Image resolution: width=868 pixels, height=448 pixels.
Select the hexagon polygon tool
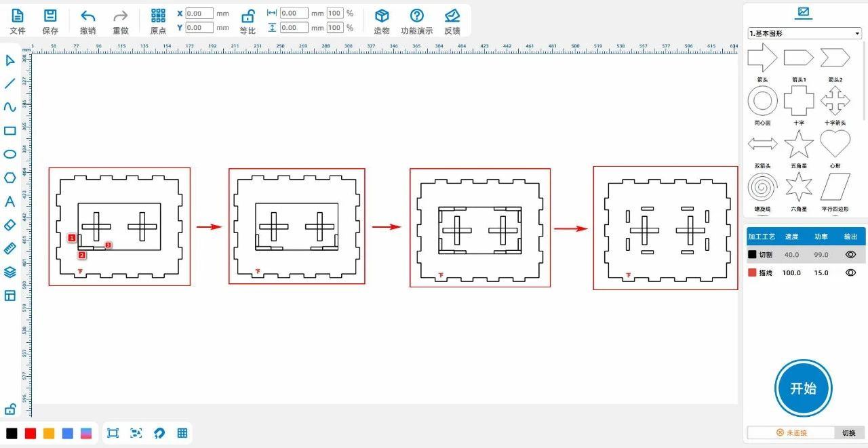click(9, 178)
